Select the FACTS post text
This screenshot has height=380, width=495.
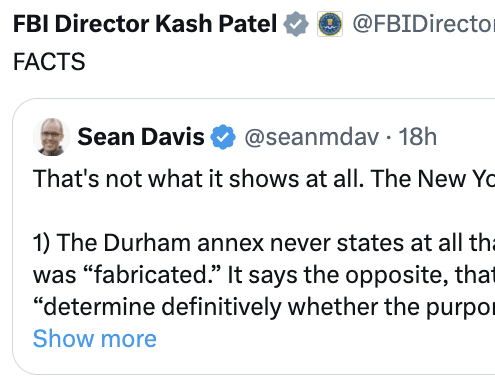(x=49, y=62)
